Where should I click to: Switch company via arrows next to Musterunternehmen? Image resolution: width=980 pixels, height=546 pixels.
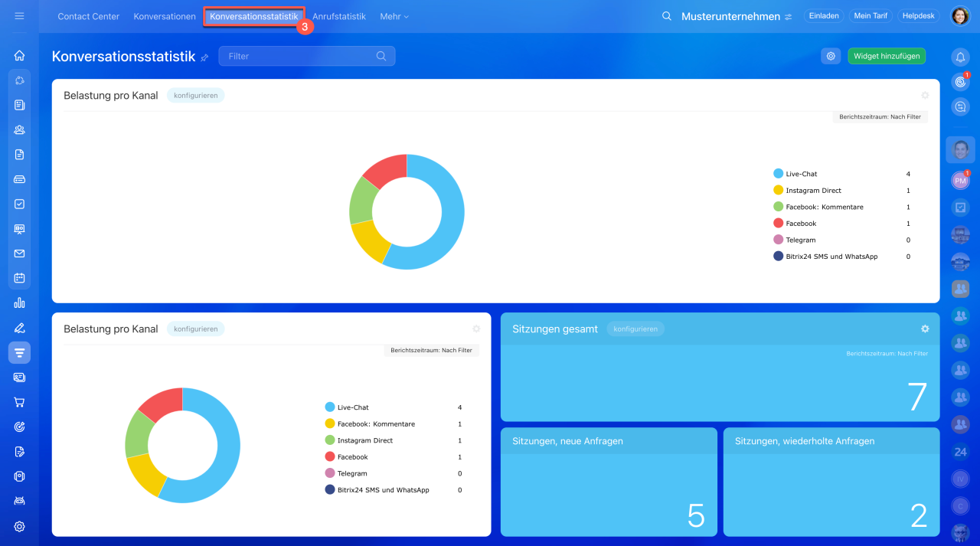(x=788, y=17)
